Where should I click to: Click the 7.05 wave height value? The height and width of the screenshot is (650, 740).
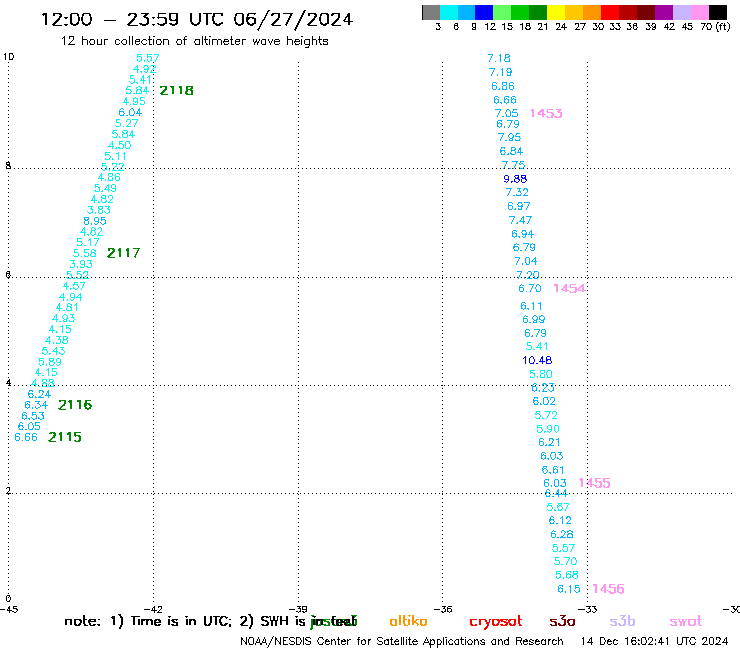pyautogui.click(x=506, y=113)
